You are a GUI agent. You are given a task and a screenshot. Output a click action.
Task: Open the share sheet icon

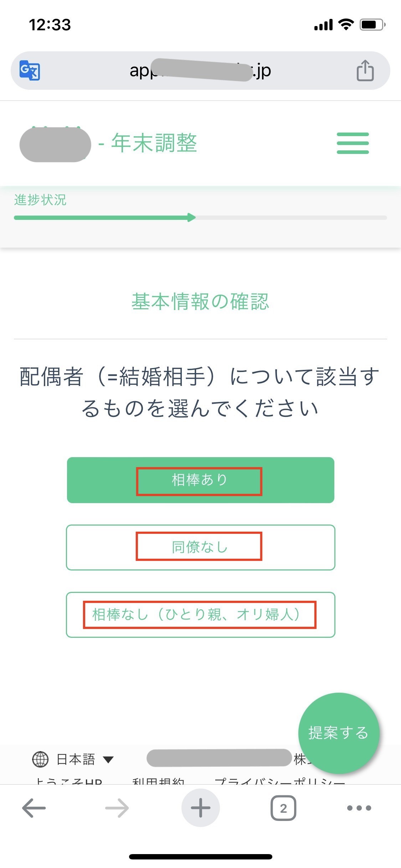click(365, 71)
